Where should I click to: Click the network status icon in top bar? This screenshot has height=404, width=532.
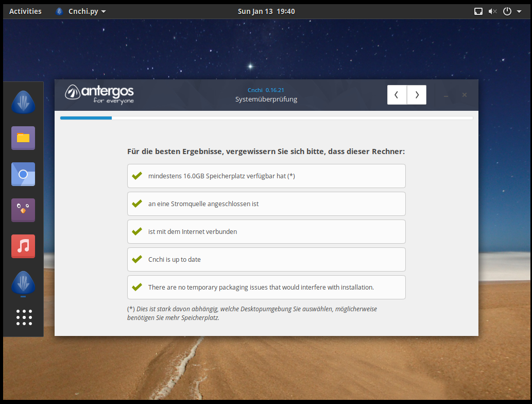point(478,11)
